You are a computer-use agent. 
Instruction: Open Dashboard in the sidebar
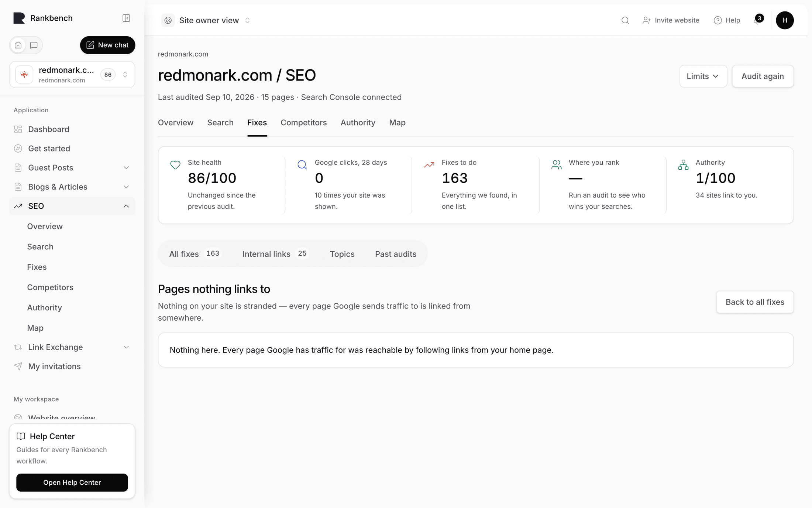coord(72,129)
